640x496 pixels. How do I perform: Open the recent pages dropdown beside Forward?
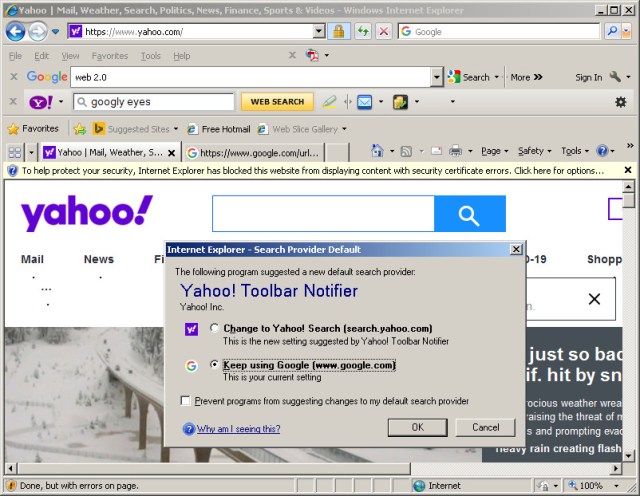click(x=56, y=31)
